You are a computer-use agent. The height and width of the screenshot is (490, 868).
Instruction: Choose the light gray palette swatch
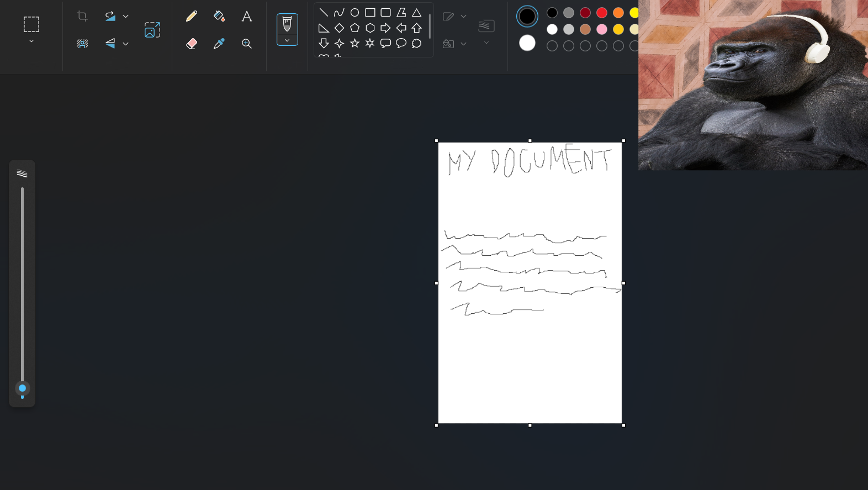tap(569, 29)
